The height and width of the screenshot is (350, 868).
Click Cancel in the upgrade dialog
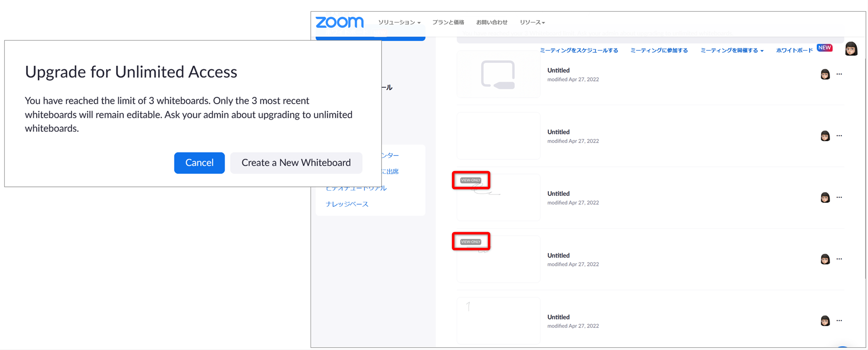(x=199, y=163)
